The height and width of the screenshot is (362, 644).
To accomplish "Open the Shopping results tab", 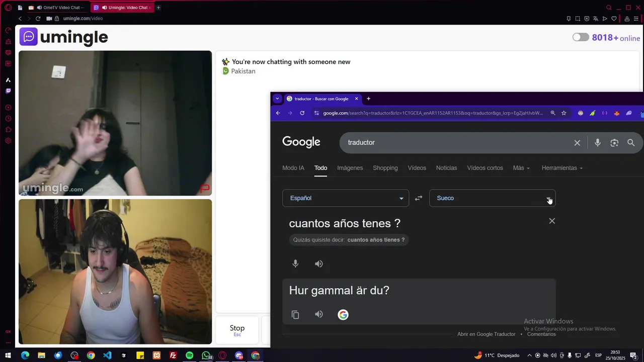I will pos(385,168).
